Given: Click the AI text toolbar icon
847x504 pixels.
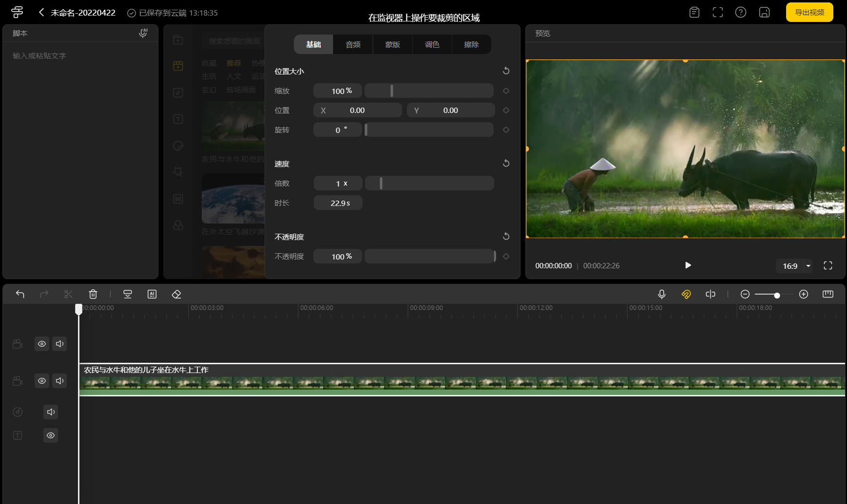Looking at the screenshot, I should pyautogui.click(x=152, y=294).
